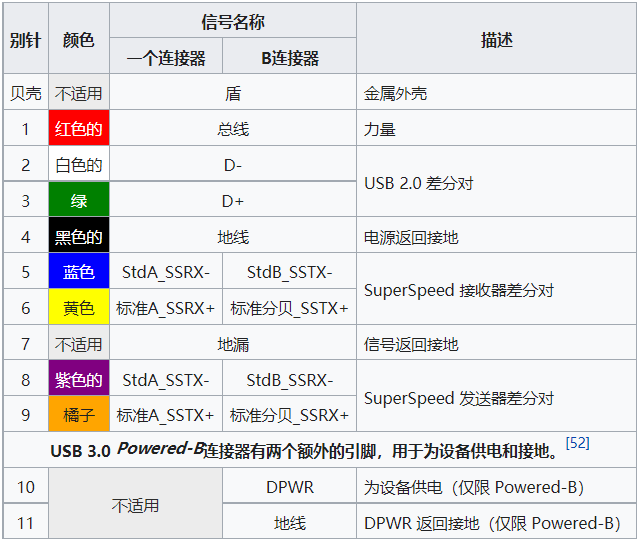Select the StdB_SSRX- cell
639x540 pixels.
[290, 380]
